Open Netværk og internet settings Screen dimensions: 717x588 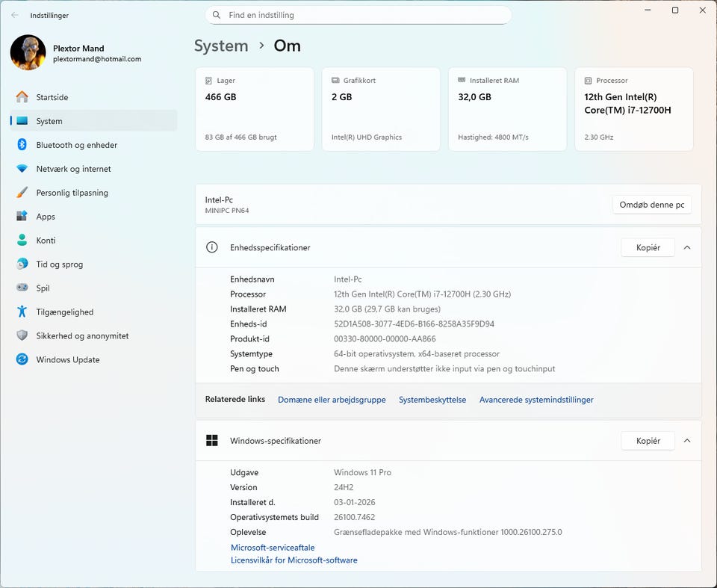(x=93, y=168)
